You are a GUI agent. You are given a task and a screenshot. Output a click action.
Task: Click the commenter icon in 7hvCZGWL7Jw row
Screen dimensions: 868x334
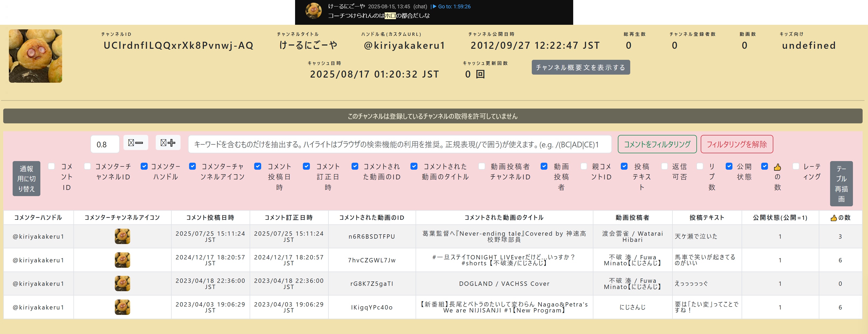(122, 260)
